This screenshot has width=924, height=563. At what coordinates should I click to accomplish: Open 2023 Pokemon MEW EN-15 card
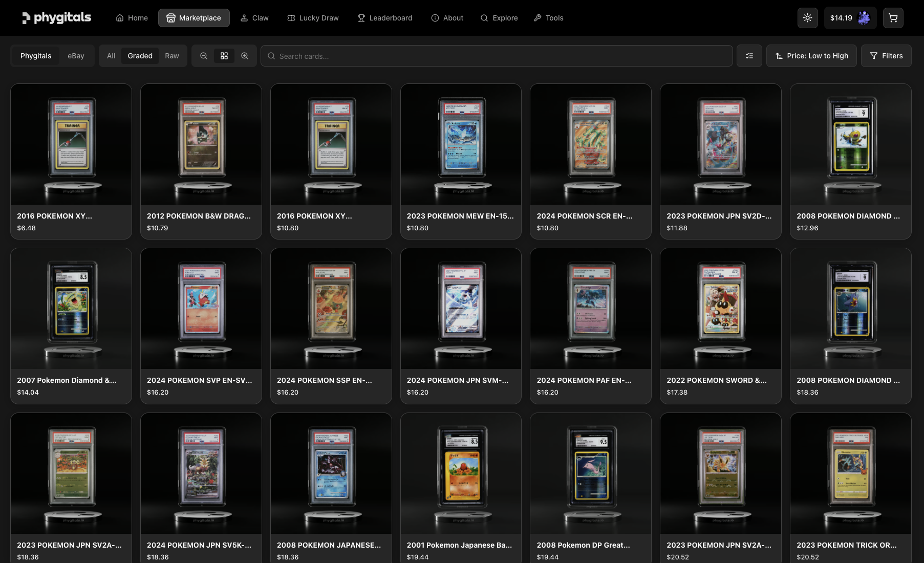click(x=461, y=161)
